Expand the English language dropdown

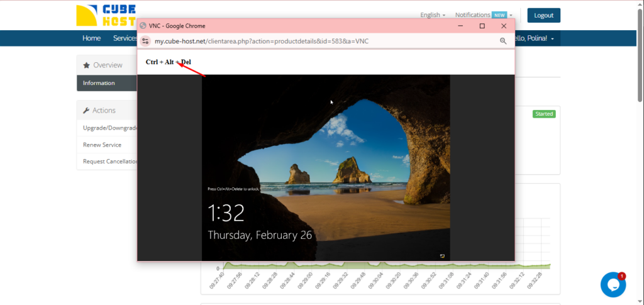[433, 15]
